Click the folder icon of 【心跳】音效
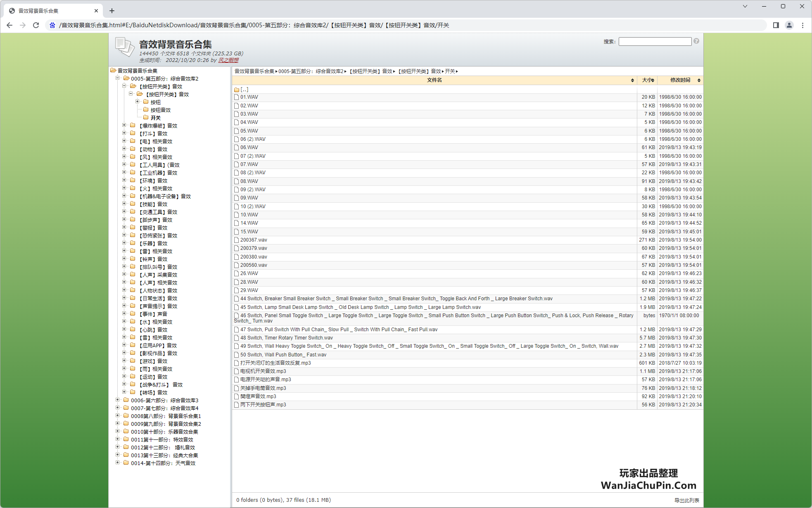Screen dimensions: 812x508 coord(133,329)
